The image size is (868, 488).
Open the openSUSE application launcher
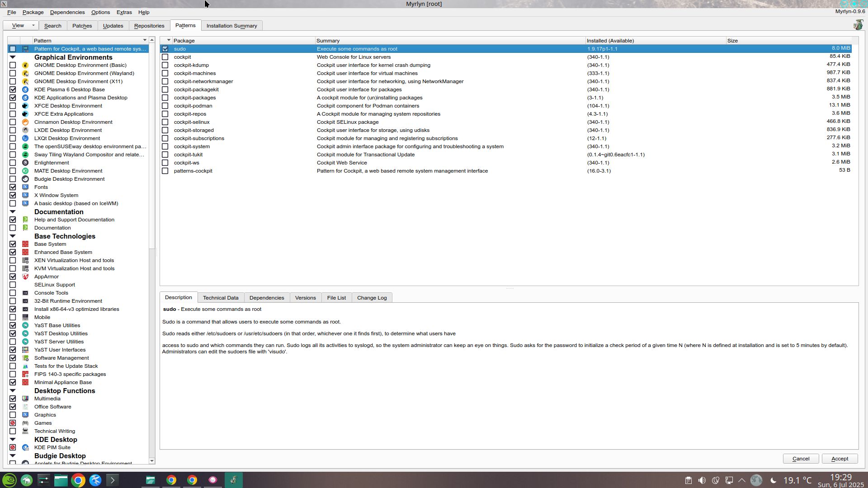pos(9,480)
